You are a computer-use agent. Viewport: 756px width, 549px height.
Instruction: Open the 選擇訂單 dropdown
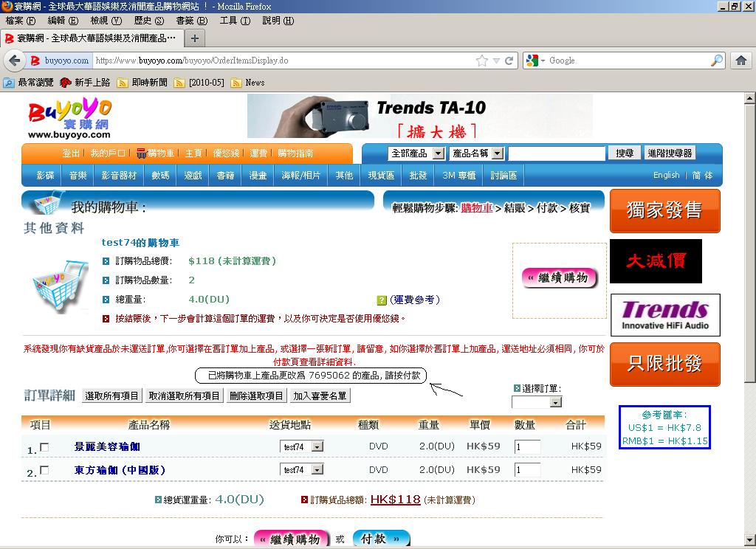point(537,402)
